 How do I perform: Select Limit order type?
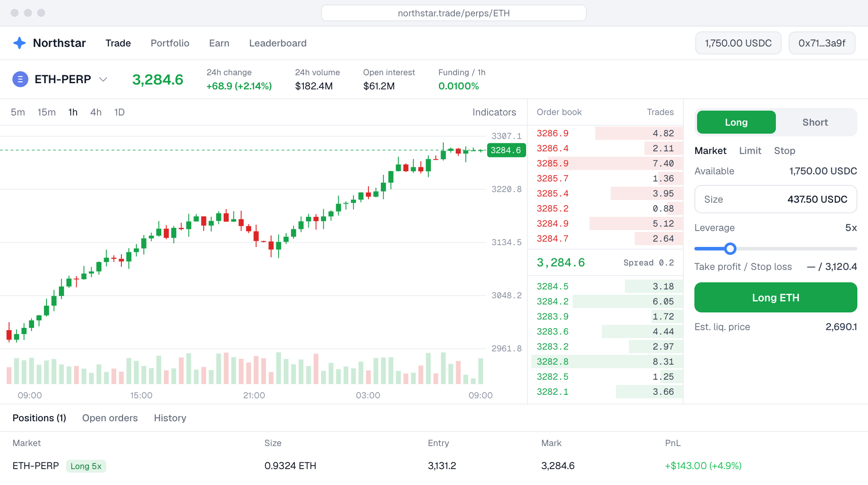coord(750,150)
